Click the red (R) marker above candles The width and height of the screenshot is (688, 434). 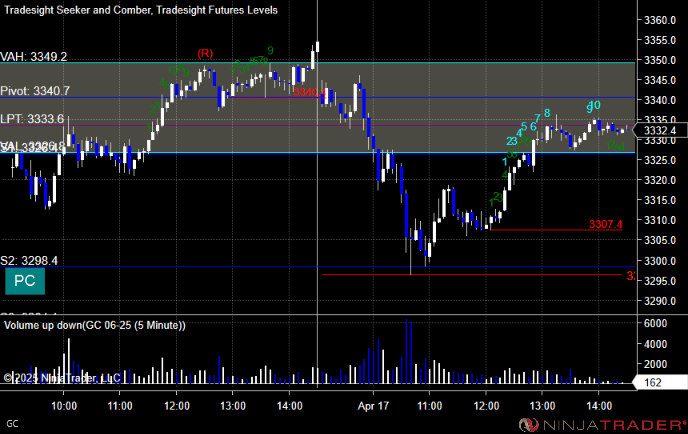tap(205, 54)
